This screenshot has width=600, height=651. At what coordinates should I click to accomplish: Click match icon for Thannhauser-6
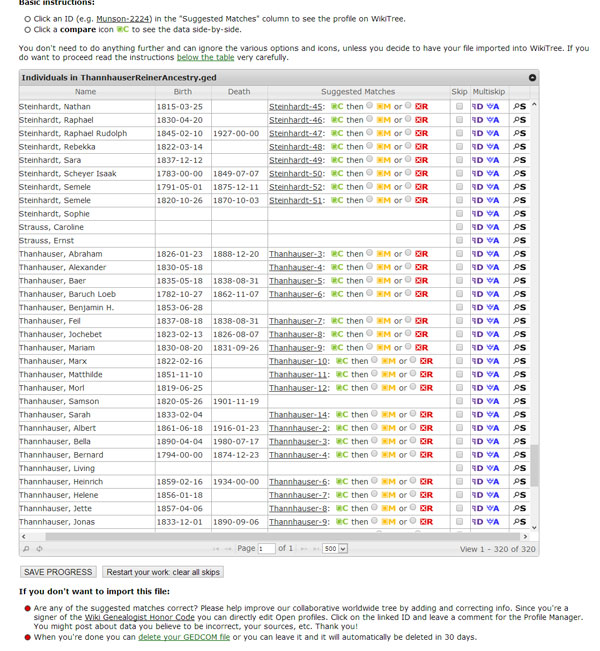(388, 482)
